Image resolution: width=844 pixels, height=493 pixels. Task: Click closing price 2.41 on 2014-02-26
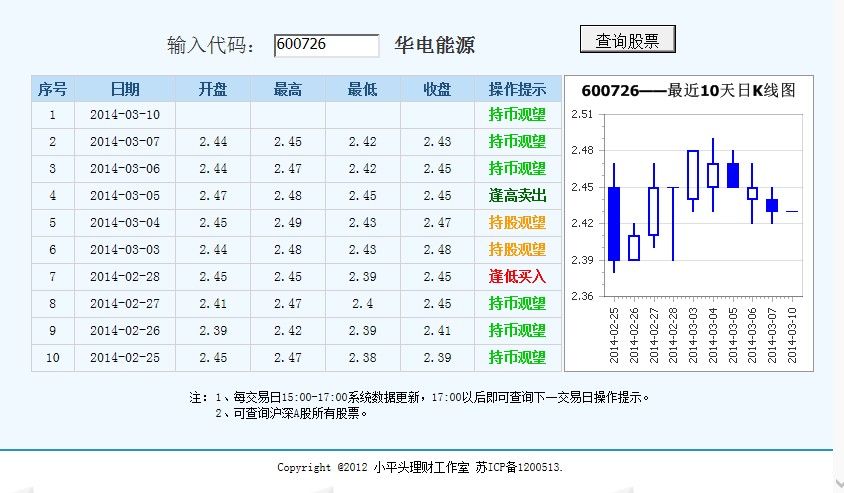437,330
